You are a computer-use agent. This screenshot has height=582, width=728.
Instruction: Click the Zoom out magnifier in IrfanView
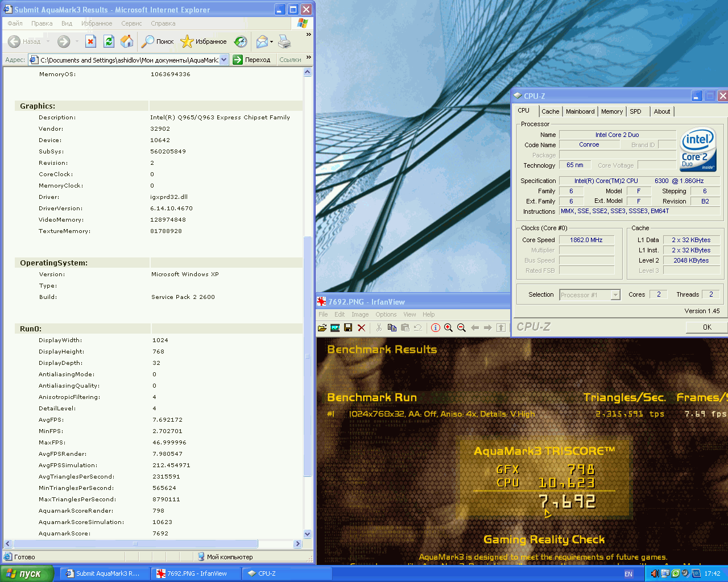pos(462,327)
